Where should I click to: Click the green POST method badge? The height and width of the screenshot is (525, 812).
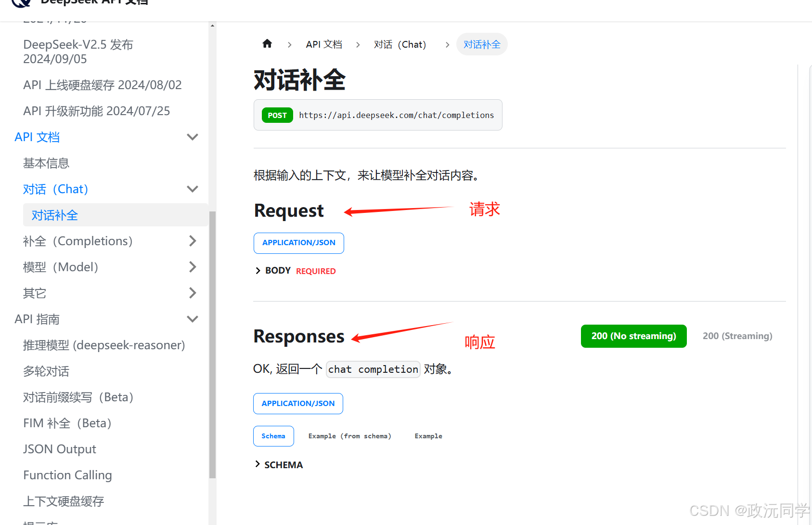pyautogui.click(x=277, y=115)
